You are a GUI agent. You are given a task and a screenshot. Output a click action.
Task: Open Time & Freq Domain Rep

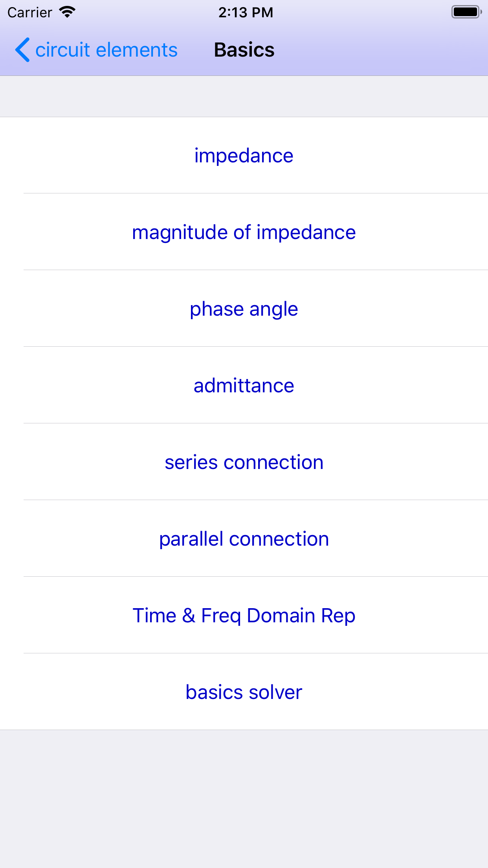(244, 615)
